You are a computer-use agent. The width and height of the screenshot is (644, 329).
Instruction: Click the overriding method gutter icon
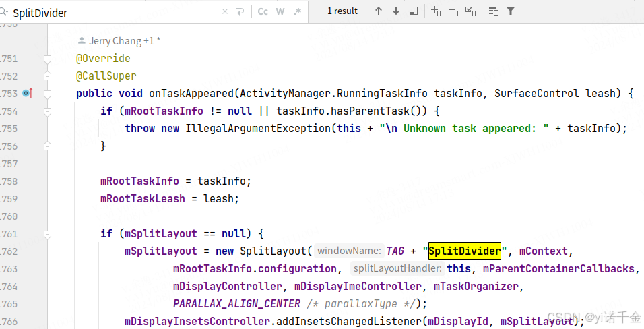point(28,93)
